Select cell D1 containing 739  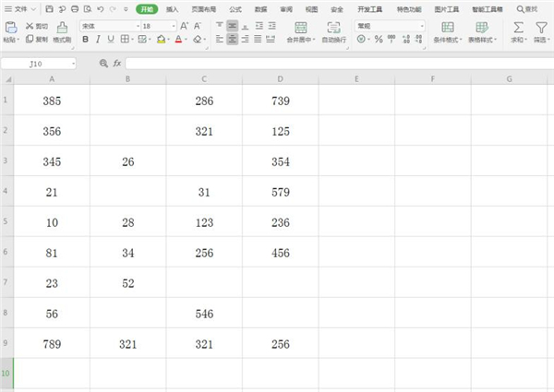[x=280, y=100]
